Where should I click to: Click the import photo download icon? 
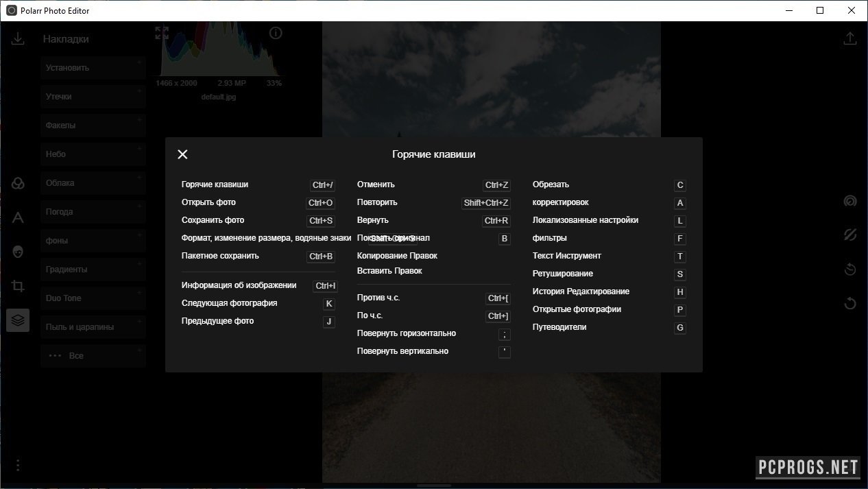(x=18, y=39)
